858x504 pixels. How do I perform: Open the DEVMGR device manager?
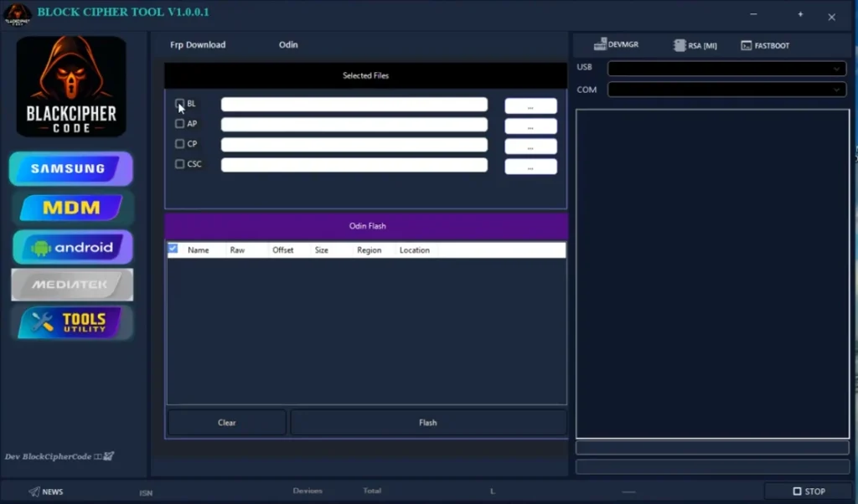tap(618, 44)
